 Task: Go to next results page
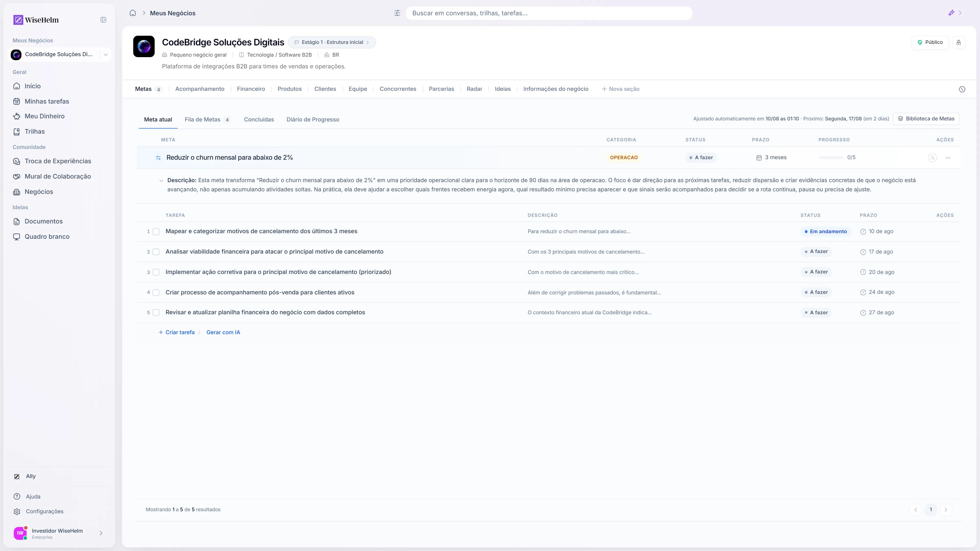pos(946,510)
